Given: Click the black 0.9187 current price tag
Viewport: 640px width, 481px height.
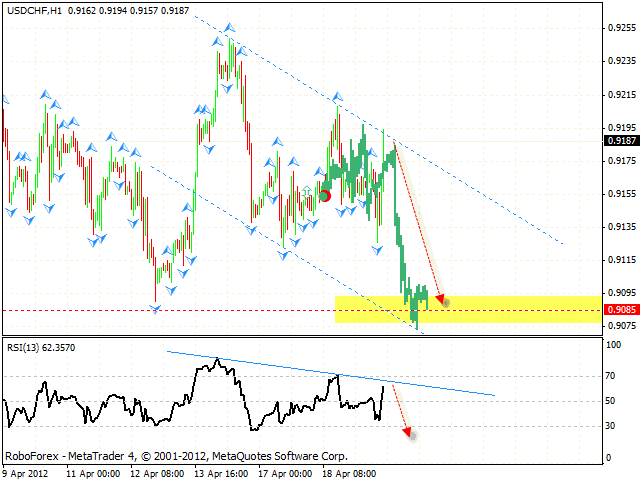Looking at the screenshot, I should click(621, 142).
